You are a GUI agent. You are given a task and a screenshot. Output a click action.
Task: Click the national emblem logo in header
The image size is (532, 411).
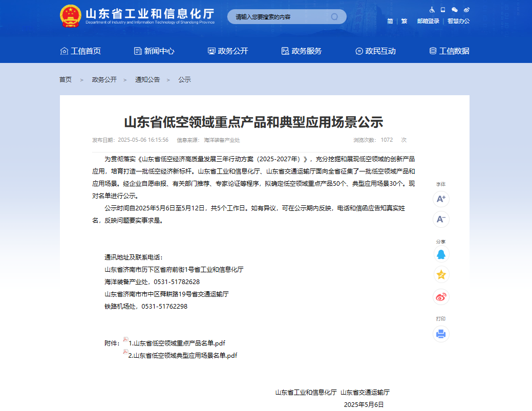point(71,16)
